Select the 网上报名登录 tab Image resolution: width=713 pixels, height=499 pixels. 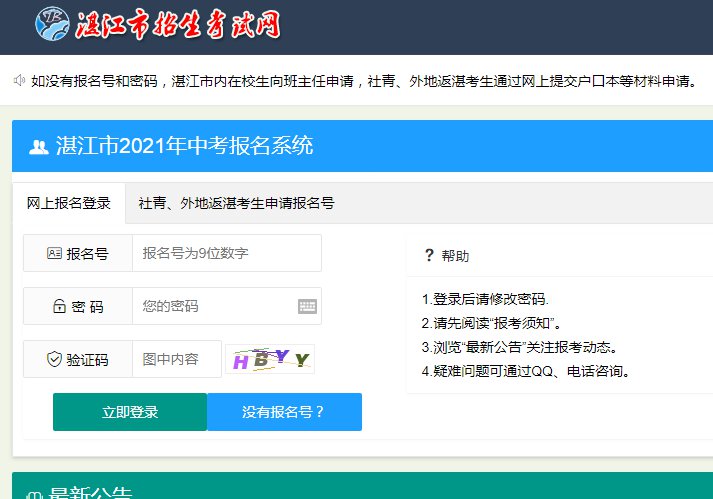[x=69, y=203]
